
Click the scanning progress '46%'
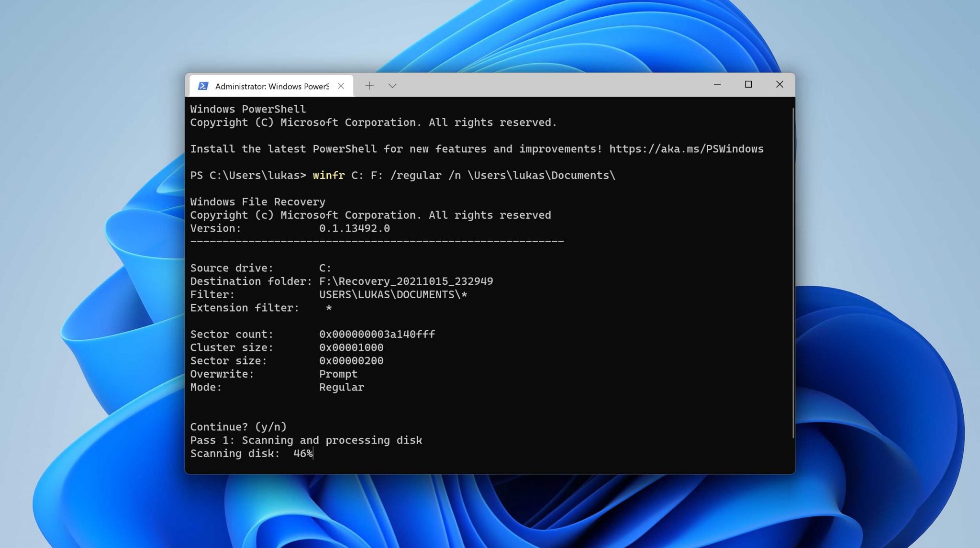(303, 453)
